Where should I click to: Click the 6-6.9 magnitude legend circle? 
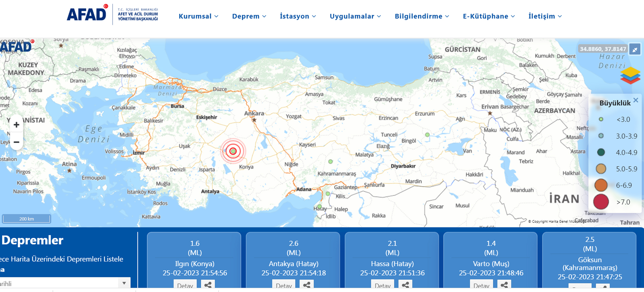click(601, 185)
